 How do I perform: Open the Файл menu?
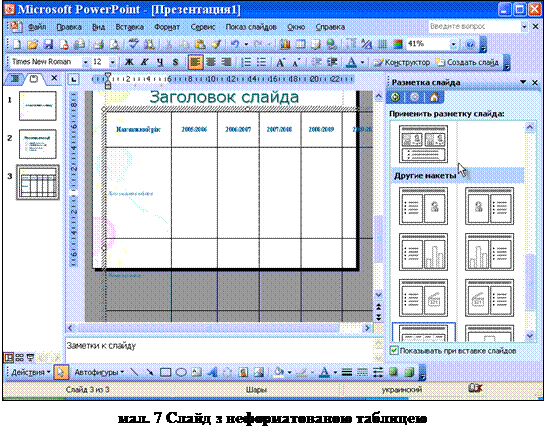click(x=37, y=27)
